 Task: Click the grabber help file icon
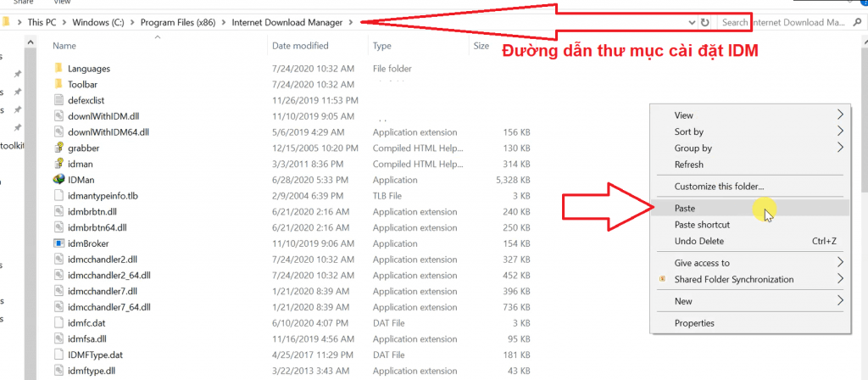coord(58,148)
